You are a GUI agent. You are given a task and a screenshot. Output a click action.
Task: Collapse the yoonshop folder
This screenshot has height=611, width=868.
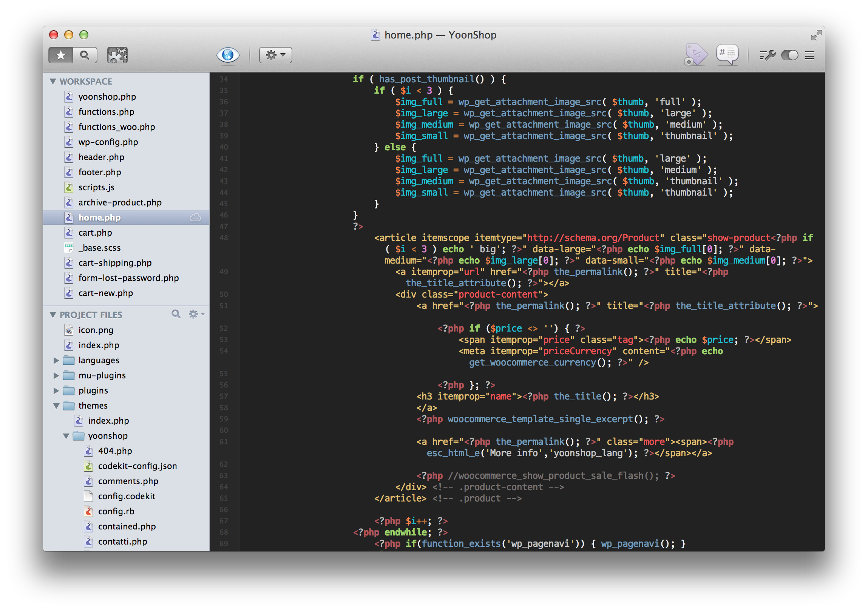(x=66, y=436)
